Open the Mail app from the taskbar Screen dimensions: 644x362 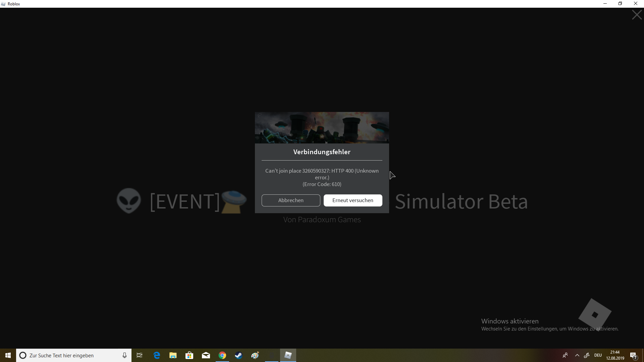tap(206, 355)
